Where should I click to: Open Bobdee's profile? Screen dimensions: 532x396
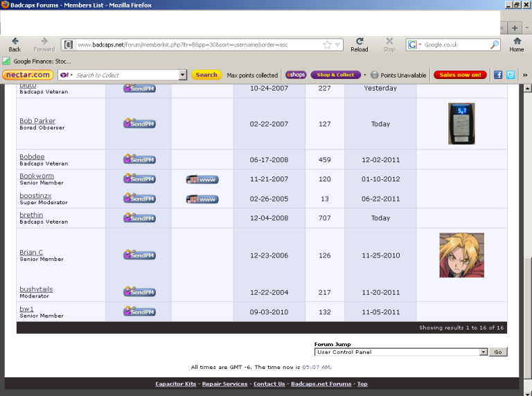click(32, 156)
